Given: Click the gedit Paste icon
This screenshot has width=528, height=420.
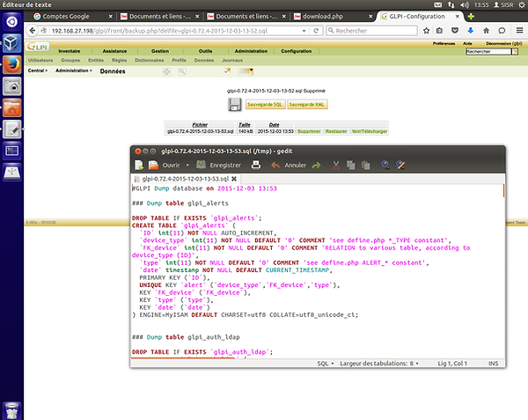Looking at the screenshot, I should click(365, 165).
